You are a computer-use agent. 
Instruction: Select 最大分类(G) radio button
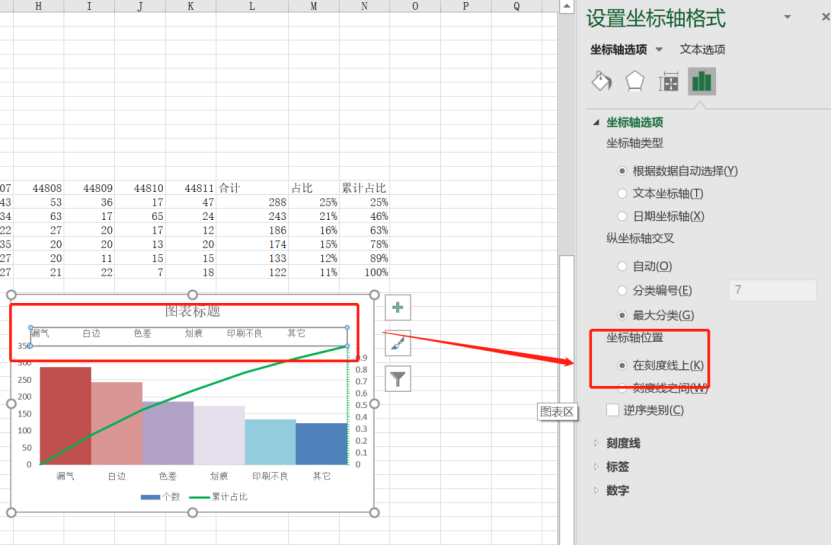(x=622, y=315)
